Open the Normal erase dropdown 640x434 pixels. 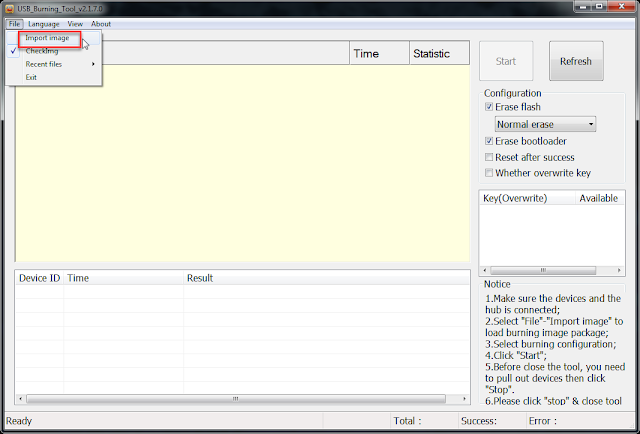[x=546, y=124]
